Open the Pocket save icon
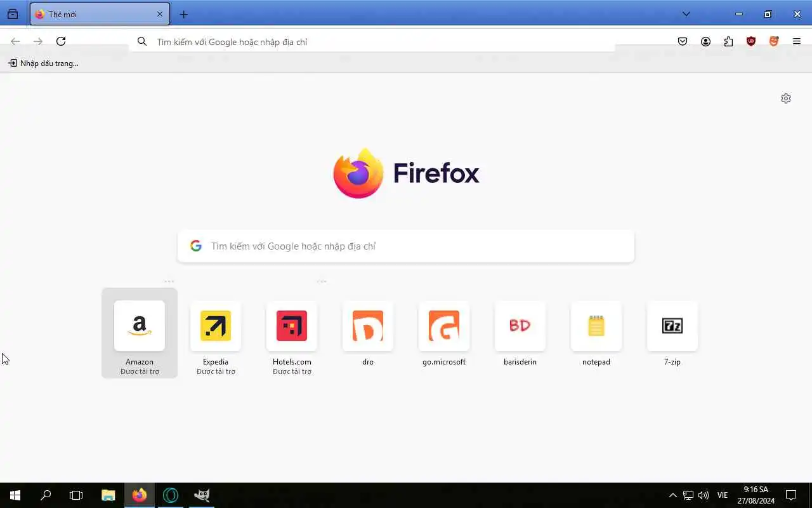Image resolution: width=812 pixels, height=508 pixels. tap(683, 41)
